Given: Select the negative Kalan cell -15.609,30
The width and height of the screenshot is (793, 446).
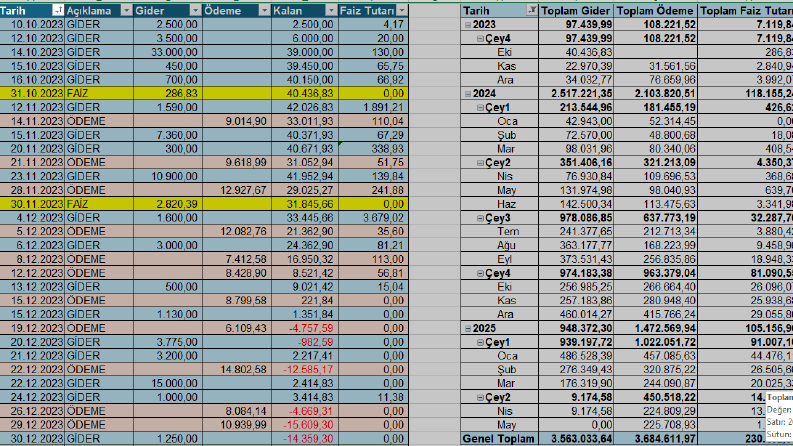Looking at the screenshot, I should pos(305,425).
